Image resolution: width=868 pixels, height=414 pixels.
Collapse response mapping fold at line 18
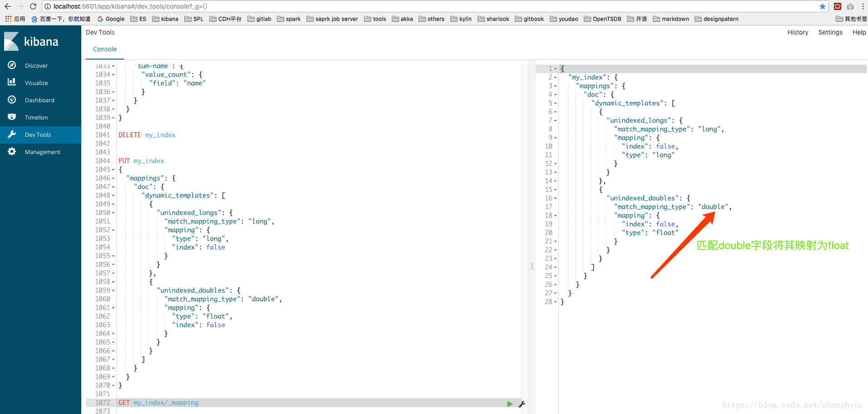click(555, 215)
